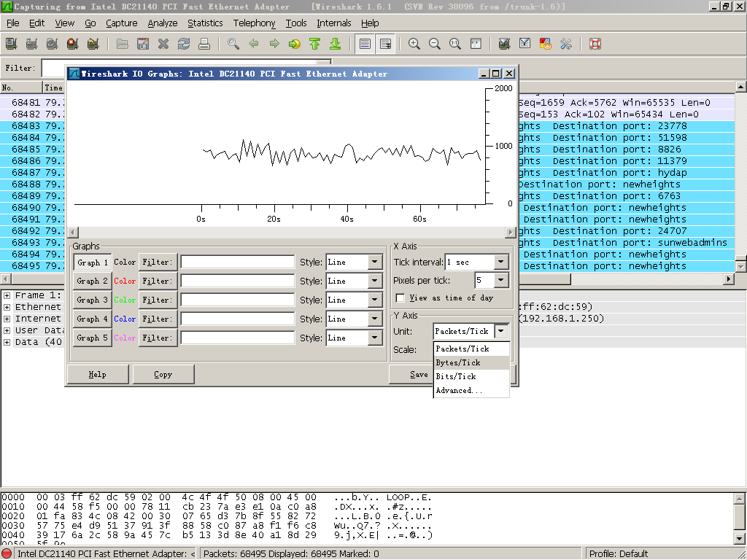
Task: Go to specific packet number icon
Action: pyautogui.click(x=295, y=44)
